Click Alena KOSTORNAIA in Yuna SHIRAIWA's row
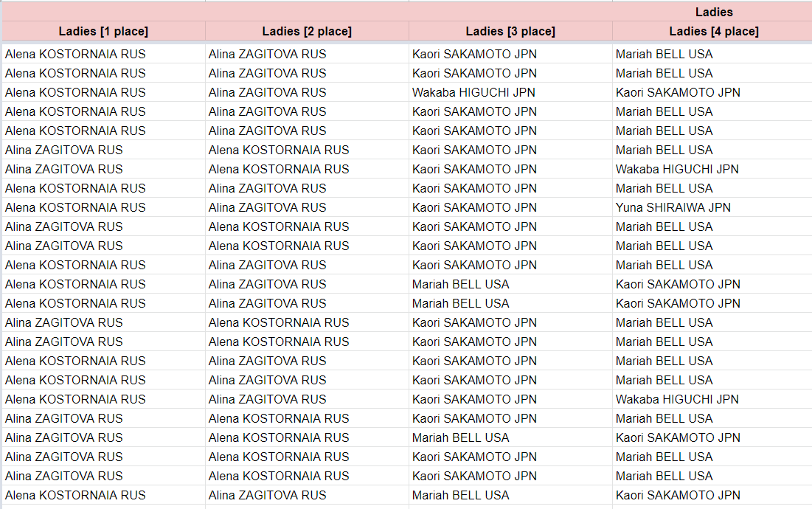Screen dimensions: 812x509 click(x=75, y=207)
